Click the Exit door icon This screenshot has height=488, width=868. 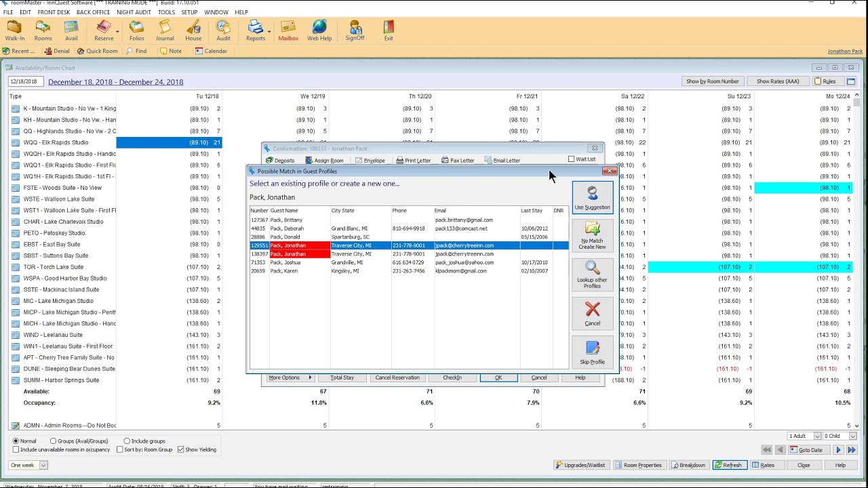[389, 30]
